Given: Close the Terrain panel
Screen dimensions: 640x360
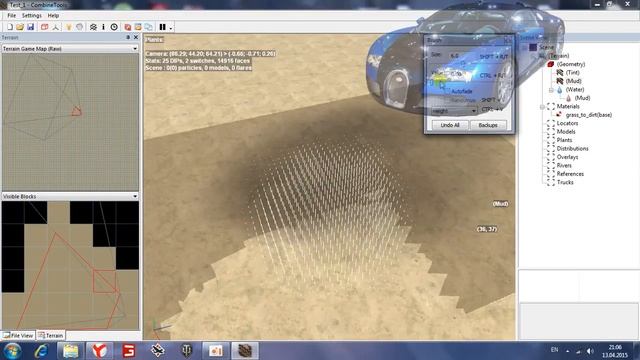Looking at the screenshot, I should 136,37.
